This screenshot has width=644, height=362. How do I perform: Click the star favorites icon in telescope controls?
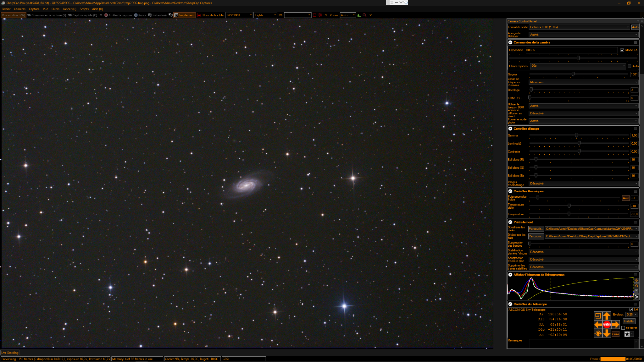tap(627, 334)
